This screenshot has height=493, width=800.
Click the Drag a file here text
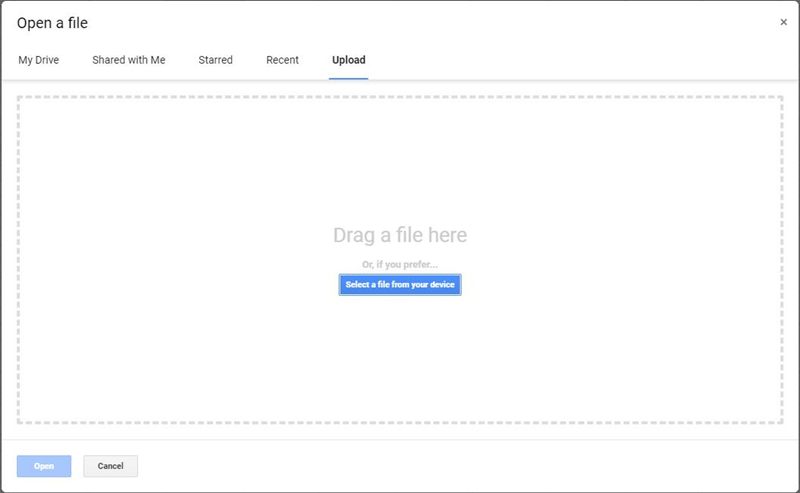coord(400,235)
